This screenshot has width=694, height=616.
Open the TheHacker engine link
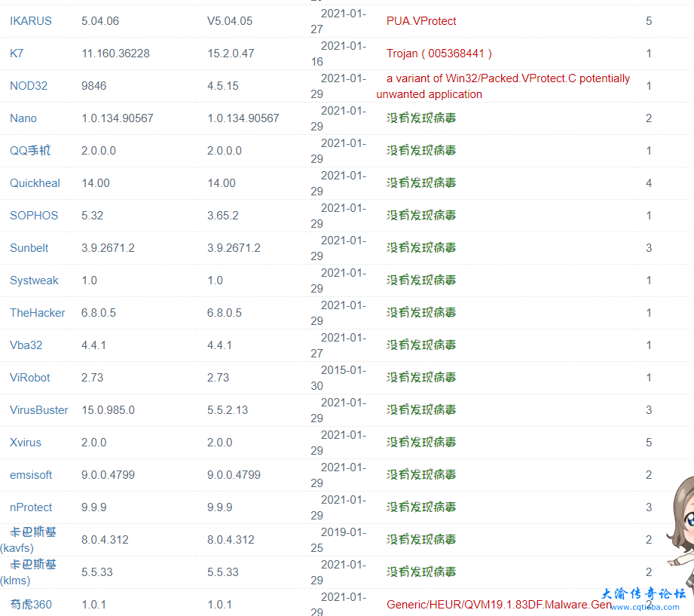pos(37,313)
